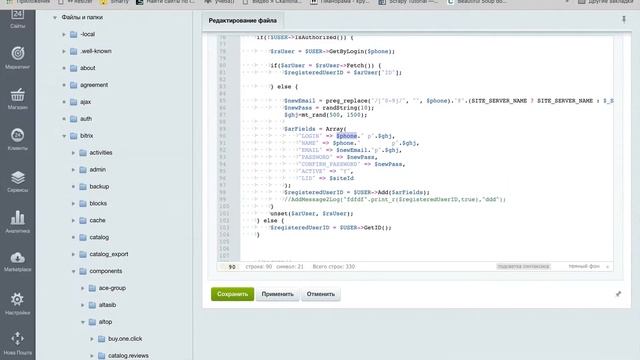
Task: Click the folder icon of .well-known
Action: coord(73,51)
